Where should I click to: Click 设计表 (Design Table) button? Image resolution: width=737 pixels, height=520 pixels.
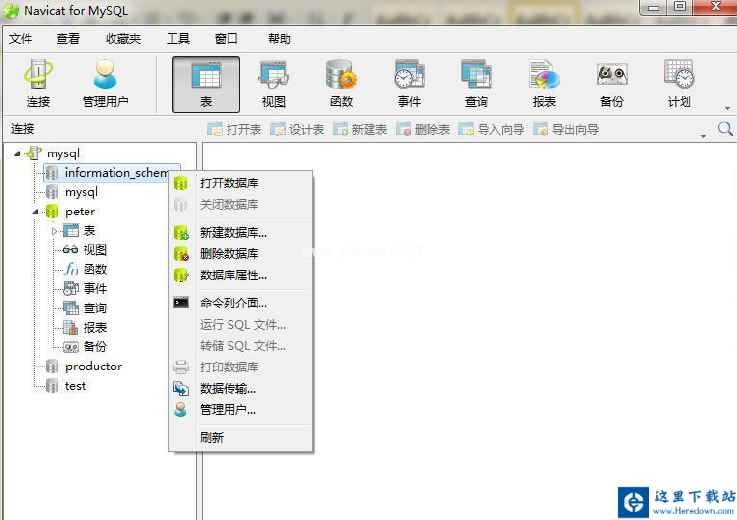pyautogui.click(x=297, y=129)
